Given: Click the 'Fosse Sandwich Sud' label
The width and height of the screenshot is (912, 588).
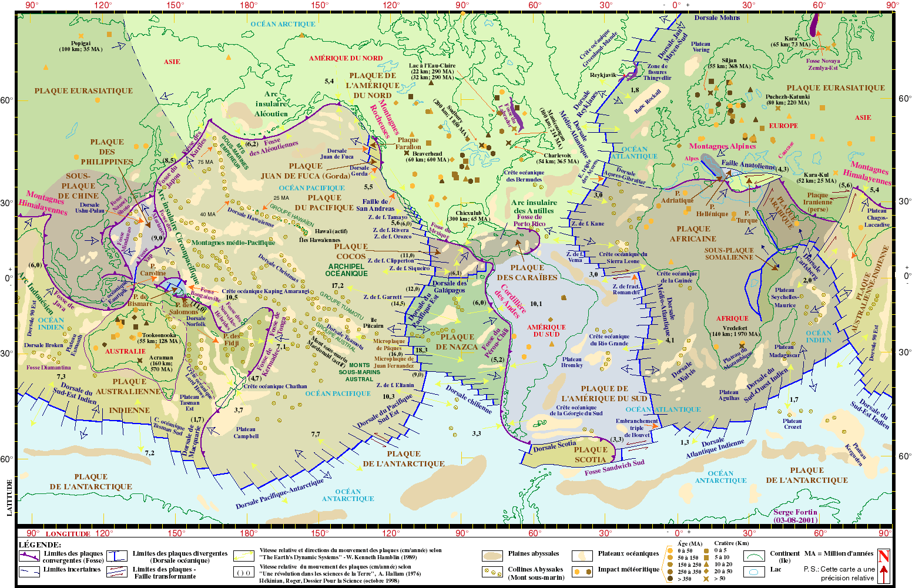Looking at the screenshot, I should (615, 467).
